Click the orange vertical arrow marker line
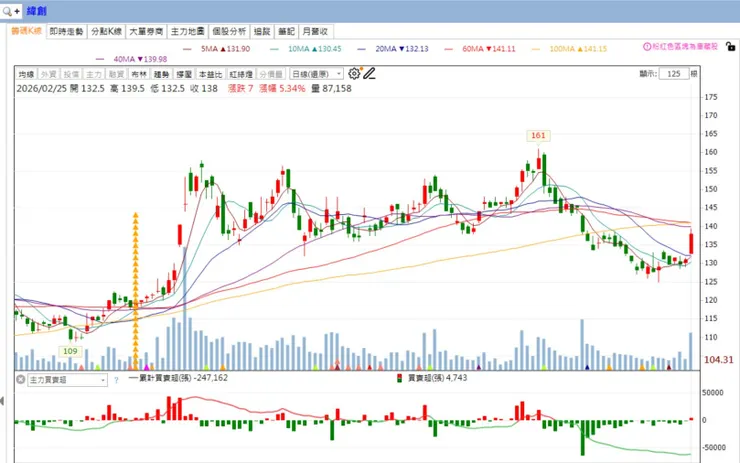The image size is (740, 463). (x=135, y=291)
